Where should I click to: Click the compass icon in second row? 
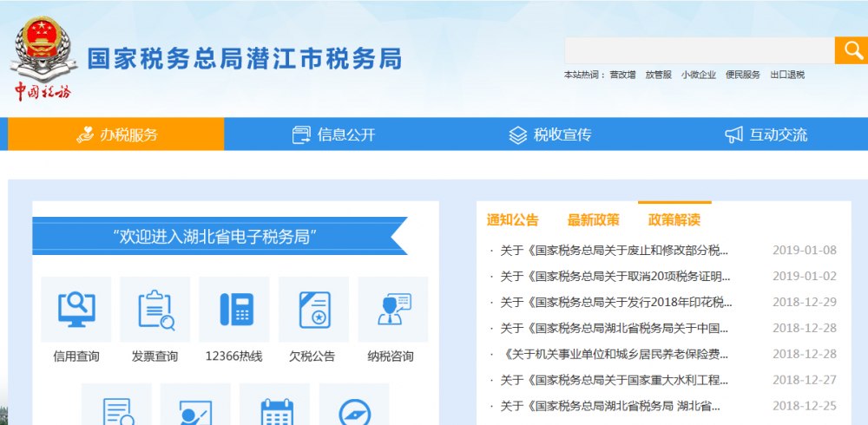coord(354,408)
